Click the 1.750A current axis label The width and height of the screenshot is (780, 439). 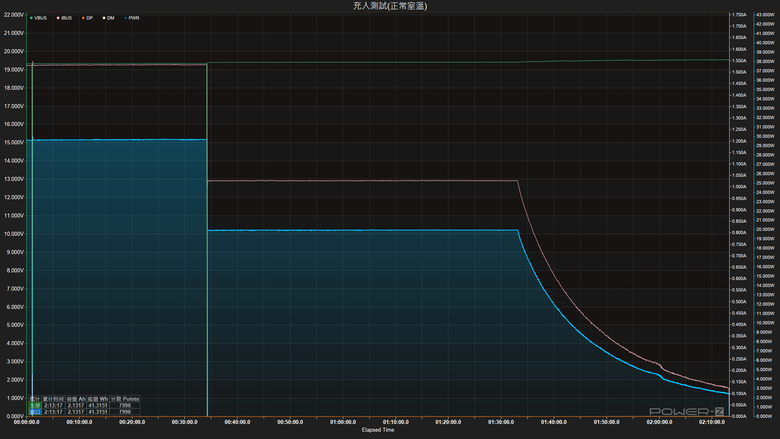pyautogui.click(x=740, y=15)
